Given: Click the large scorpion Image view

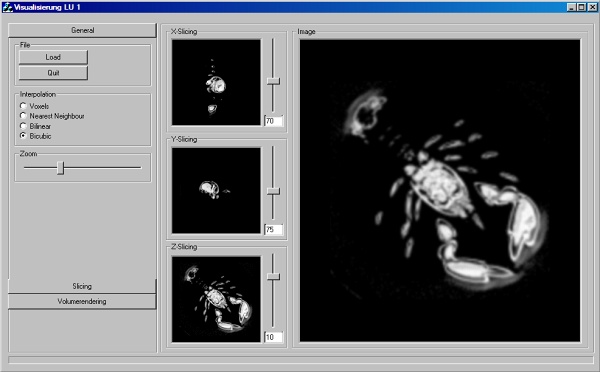Looking at the screenshot, I should (x=440, y=191).
